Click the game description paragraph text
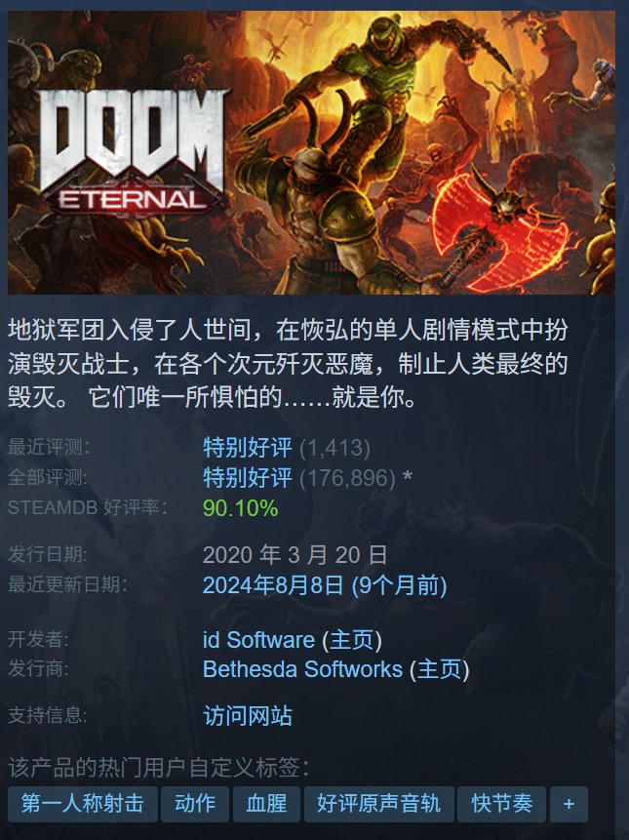This screenshot has width=629, height=840. coord(288,364)
